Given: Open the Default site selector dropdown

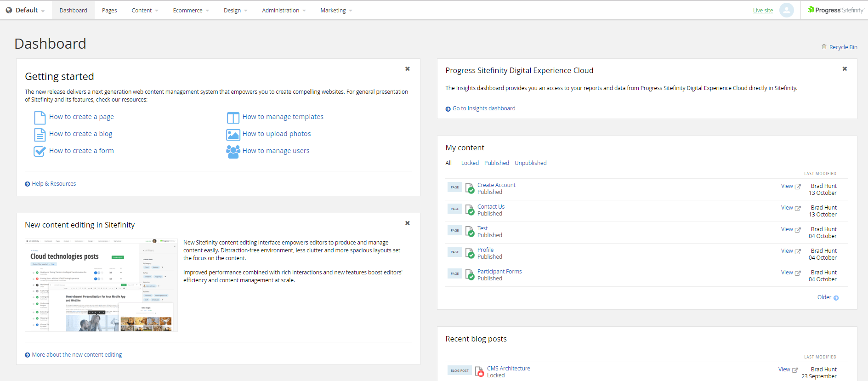Looking at the screenshot, I should (25, 10).
